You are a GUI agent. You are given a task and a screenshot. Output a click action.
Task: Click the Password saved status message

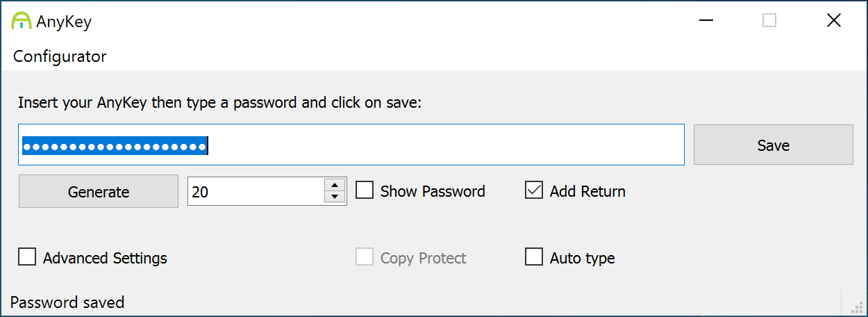click(67, 302)
